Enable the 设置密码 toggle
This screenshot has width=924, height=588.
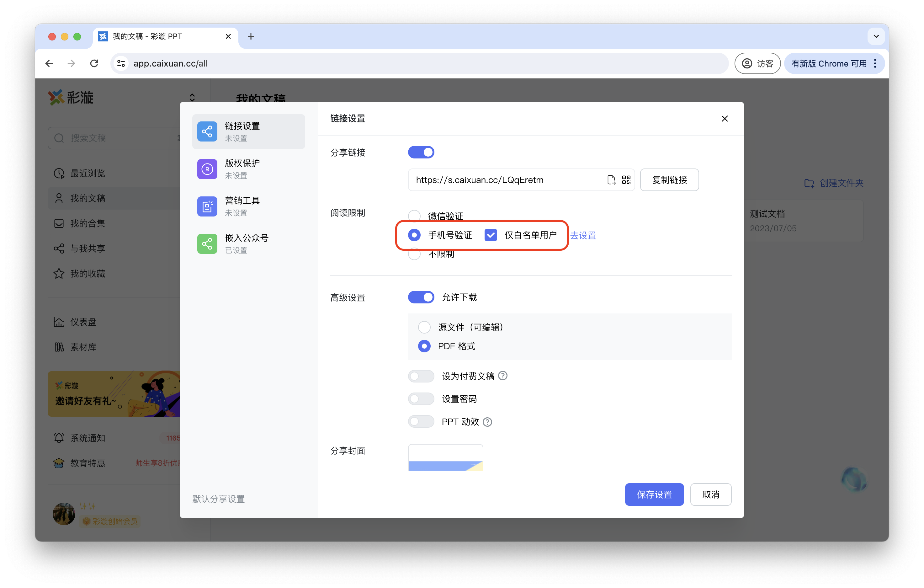(x=421, y=399)
